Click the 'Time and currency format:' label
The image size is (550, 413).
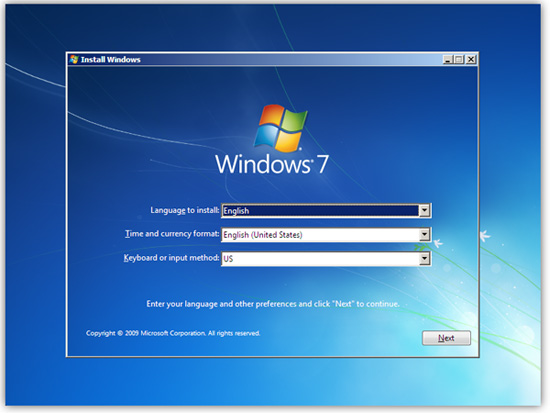(x=172, y=234)
